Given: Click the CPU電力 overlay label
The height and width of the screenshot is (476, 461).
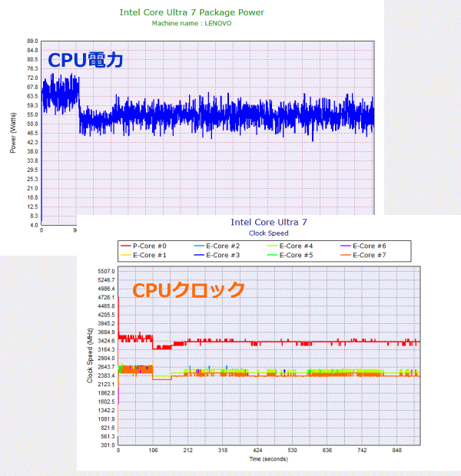Looking at the screenshot, I should [85, 60].
